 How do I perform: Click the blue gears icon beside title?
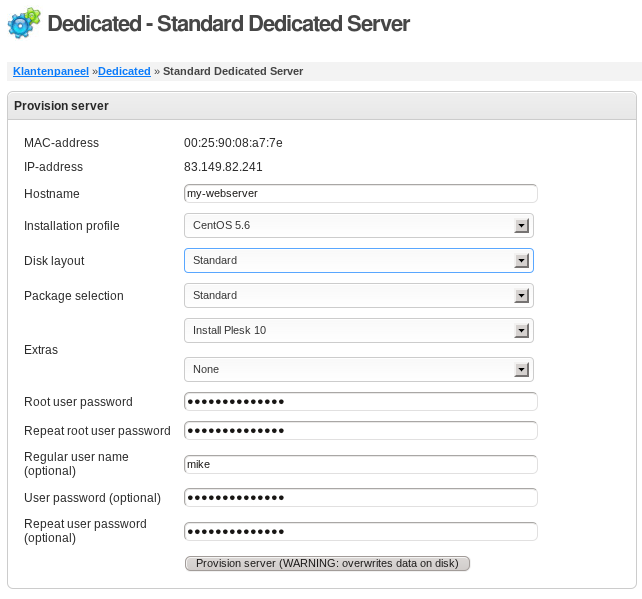(x=24, y=23)
